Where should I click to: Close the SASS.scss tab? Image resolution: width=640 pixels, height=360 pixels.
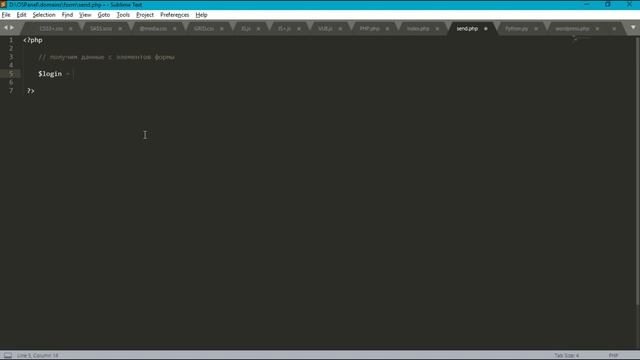[x=120, y=29]
